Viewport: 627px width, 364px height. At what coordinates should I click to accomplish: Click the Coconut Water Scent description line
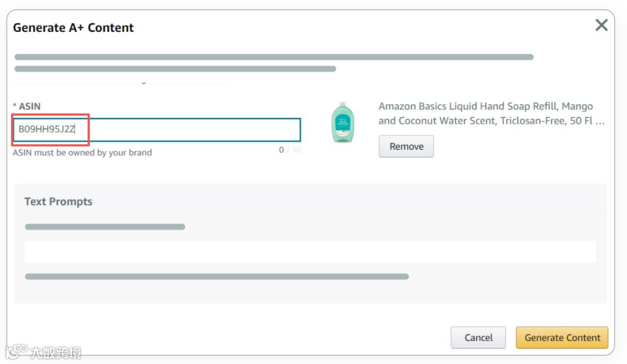pos(491,121)
